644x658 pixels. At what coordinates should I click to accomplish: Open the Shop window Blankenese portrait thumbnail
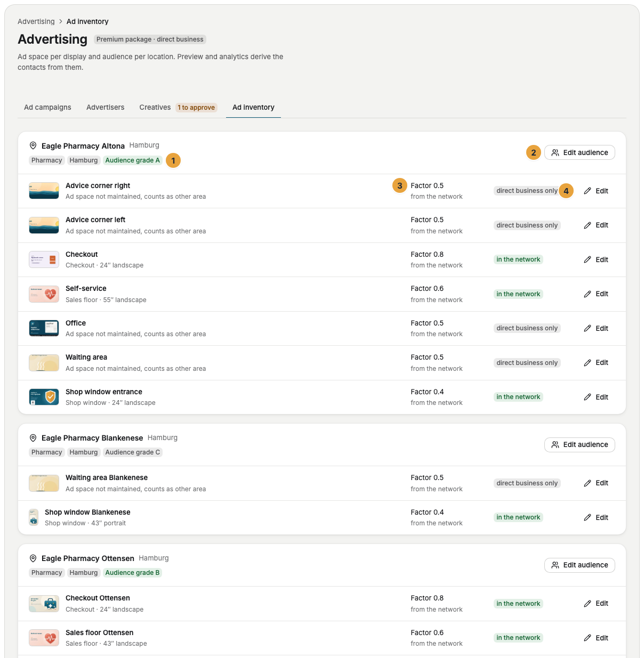point(34,517)
